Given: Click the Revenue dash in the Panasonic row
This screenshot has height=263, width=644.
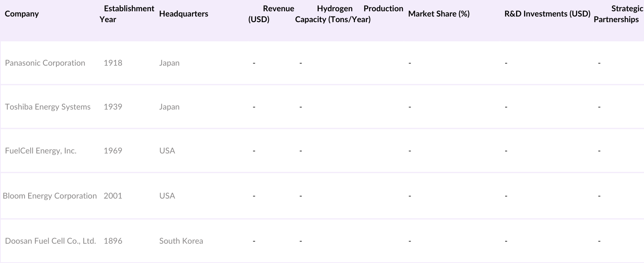Looking at the screenshot, I should click(254, 63).
